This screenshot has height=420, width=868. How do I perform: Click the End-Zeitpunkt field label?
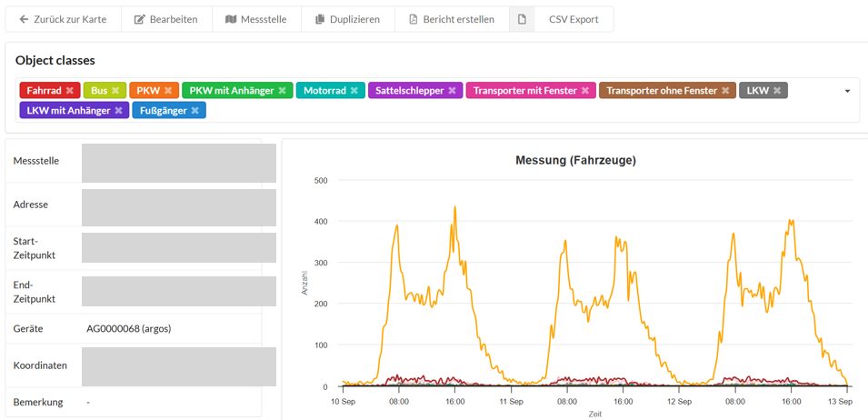35,292
